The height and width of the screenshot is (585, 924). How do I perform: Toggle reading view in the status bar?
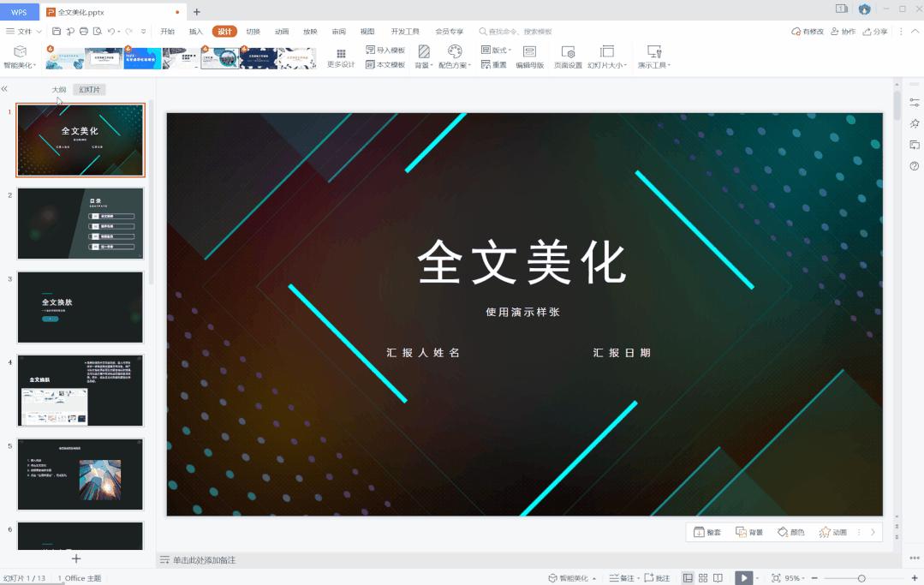click(718, 577)
